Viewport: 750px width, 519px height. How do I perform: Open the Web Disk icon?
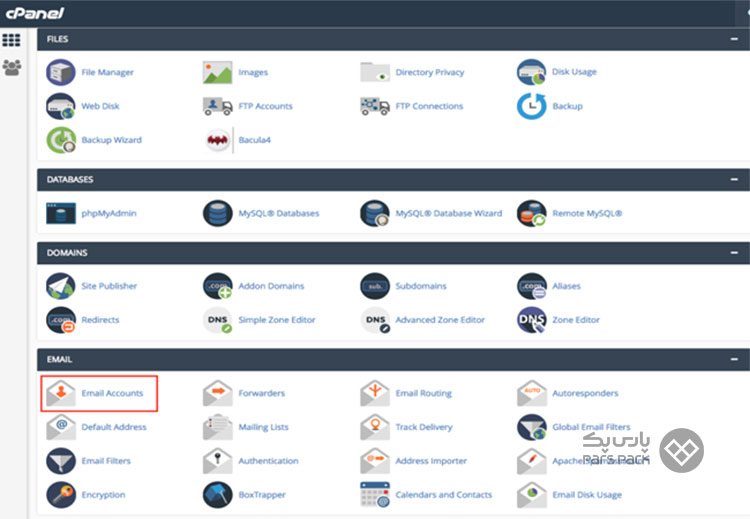tap(61, 106)
